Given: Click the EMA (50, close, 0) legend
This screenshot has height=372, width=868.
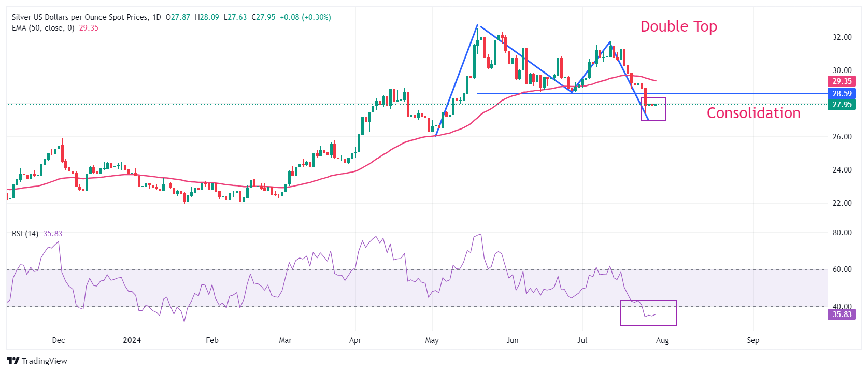Looking at the screenshot, I should coord(43,28).
